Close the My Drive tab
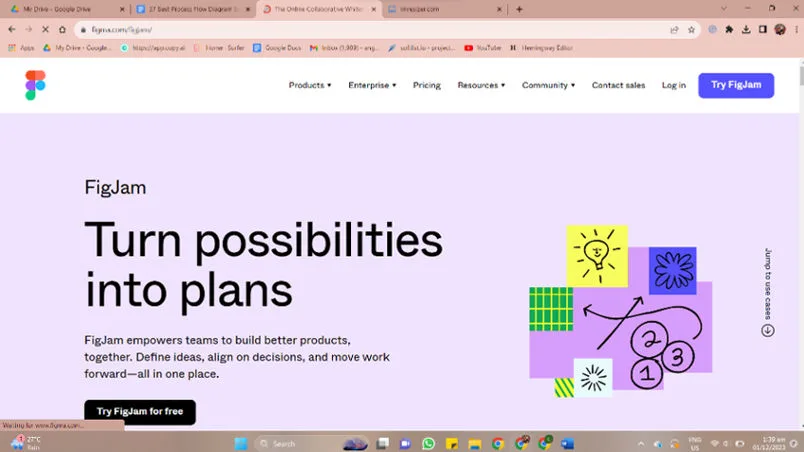 point(122,9)
